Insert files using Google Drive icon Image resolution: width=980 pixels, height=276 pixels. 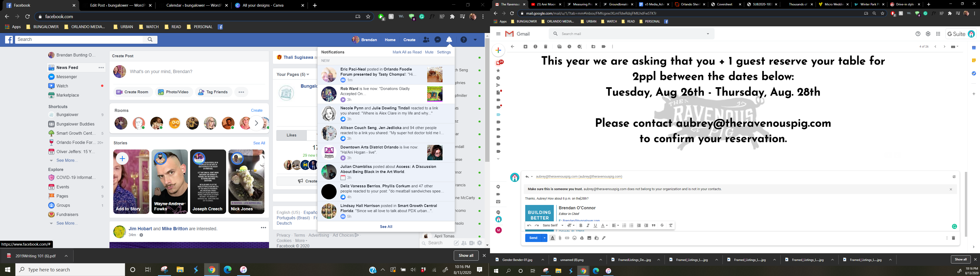pyautogui.click(x=582, y=238)
